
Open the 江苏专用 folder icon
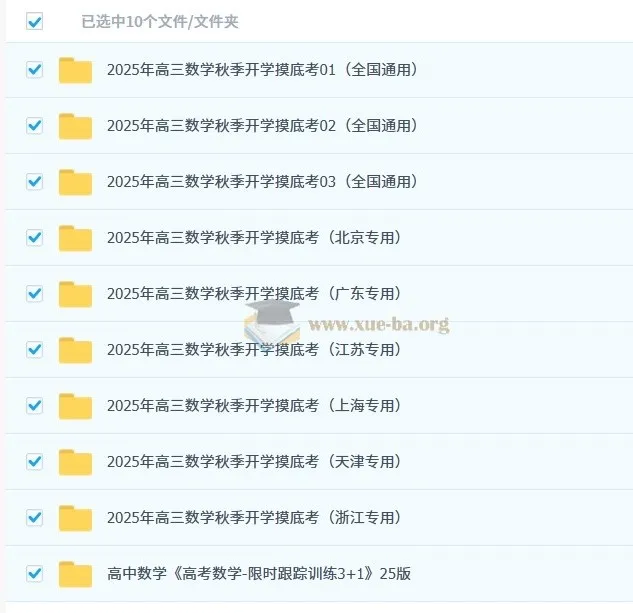pyautogui.click(x=75, y=350)
